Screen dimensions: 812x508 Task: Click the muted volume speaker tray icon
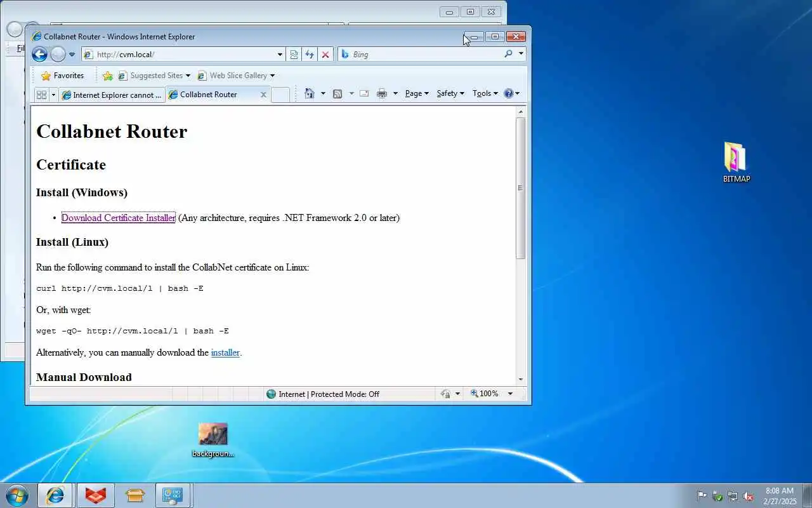(x=748, y=496)
